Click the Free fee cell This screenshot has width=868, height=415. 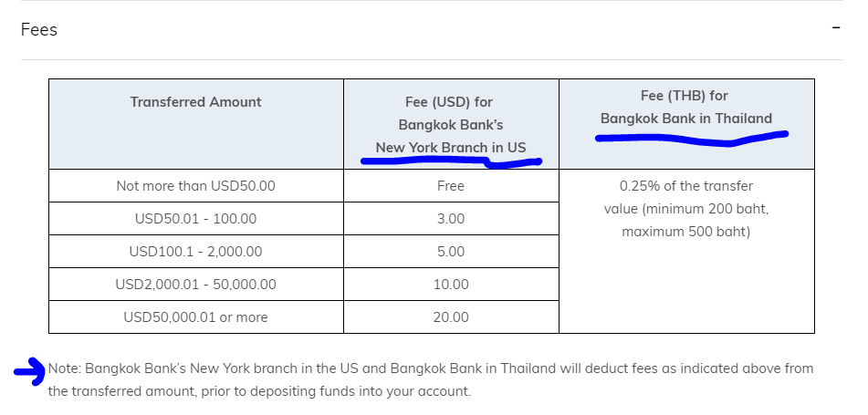tap(451, 186)
